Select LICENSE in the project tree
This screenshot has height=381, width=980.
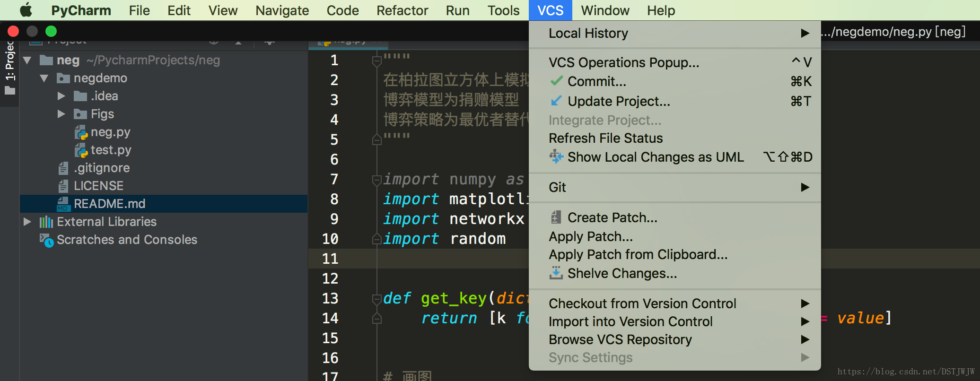pos(98,186)
